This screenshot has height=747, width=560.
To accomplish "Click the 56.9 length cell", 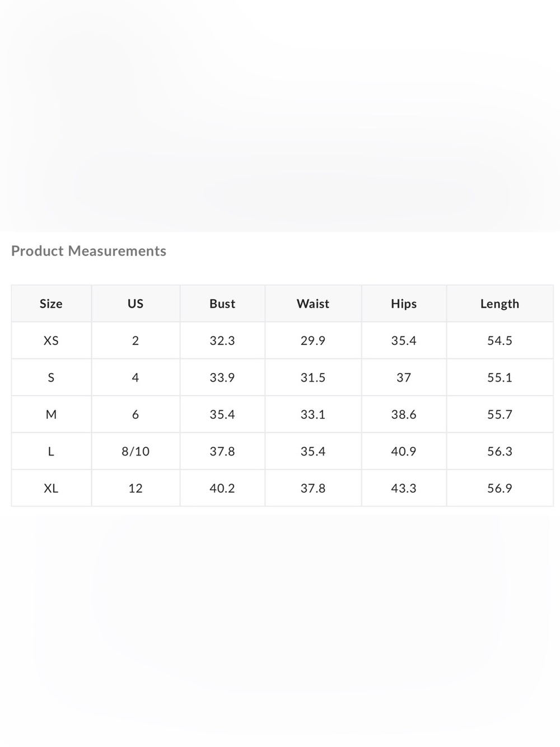I will (x=500, y=488).
